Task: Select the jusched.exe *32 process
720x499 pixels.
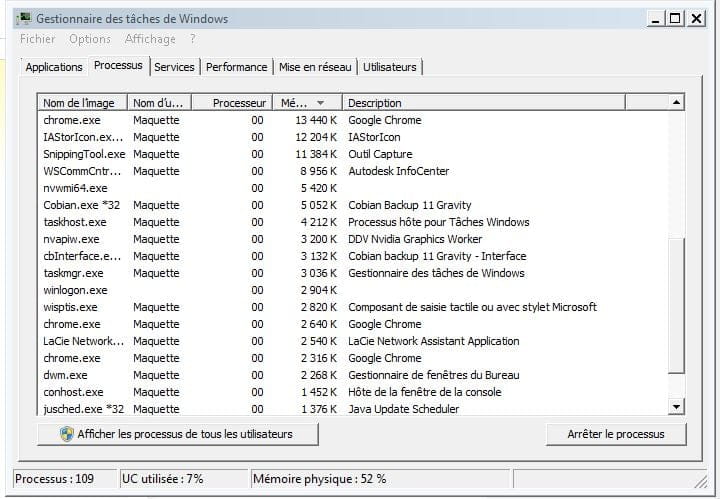Action: [x=353, y=409]
